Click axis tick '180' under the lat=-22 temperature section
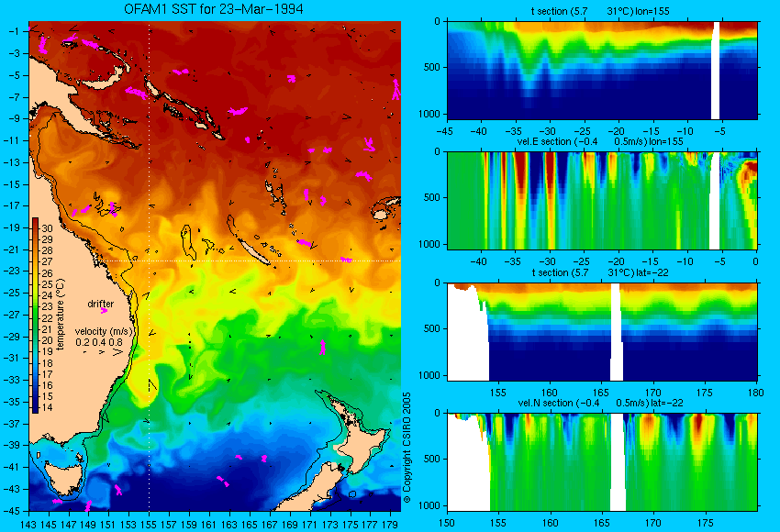The width and height of the screenshot is (780, 532). (755, 393)
